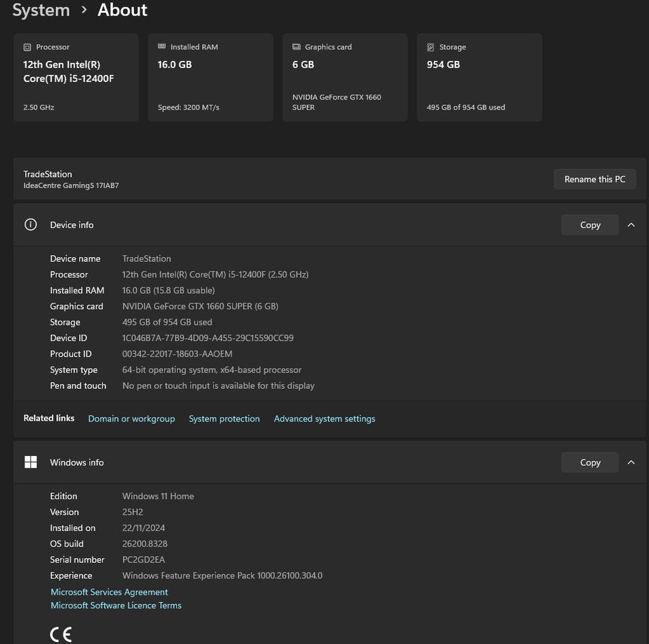Click Edition value 'Windows 11 Home'
Screen dimensions: 649x644
158,496
